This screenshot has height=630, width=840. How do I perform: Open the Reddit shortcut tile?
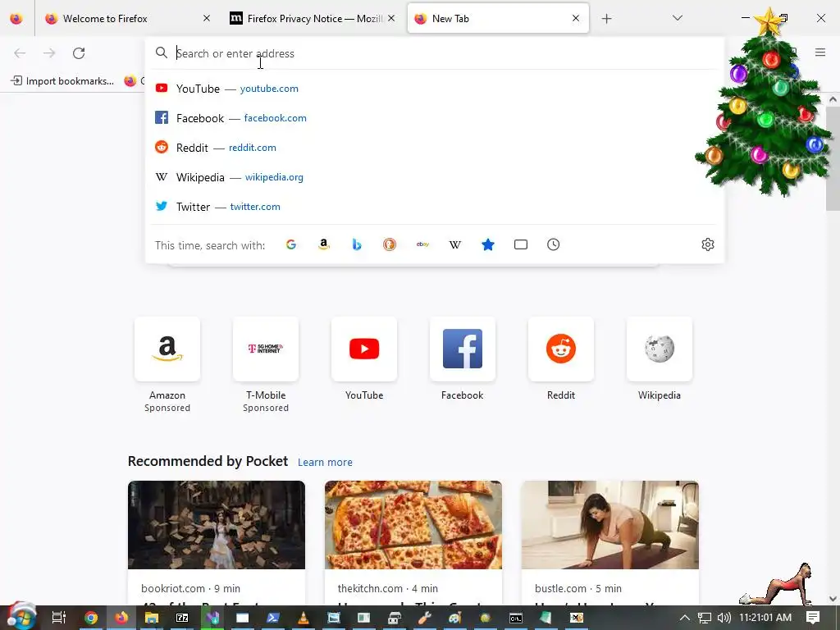(561, 349)
